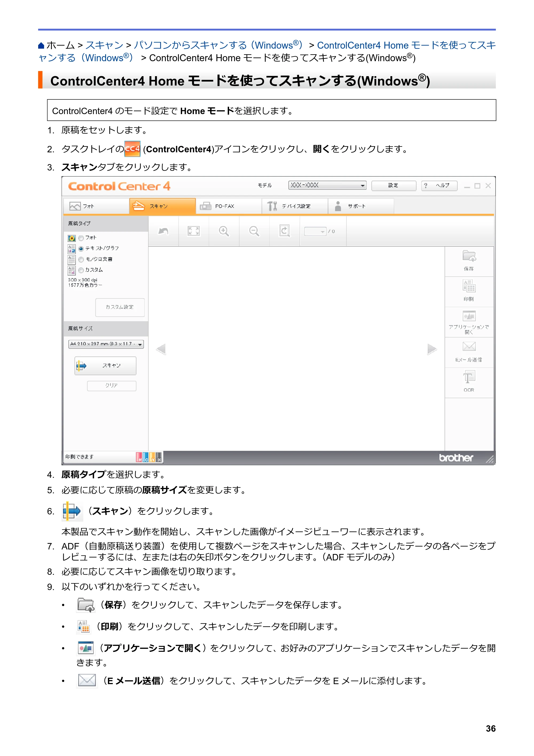Viewport: 534px width, 756px height.
Task: Click the home icon in the breadcrumb
Action: (41, 45)
